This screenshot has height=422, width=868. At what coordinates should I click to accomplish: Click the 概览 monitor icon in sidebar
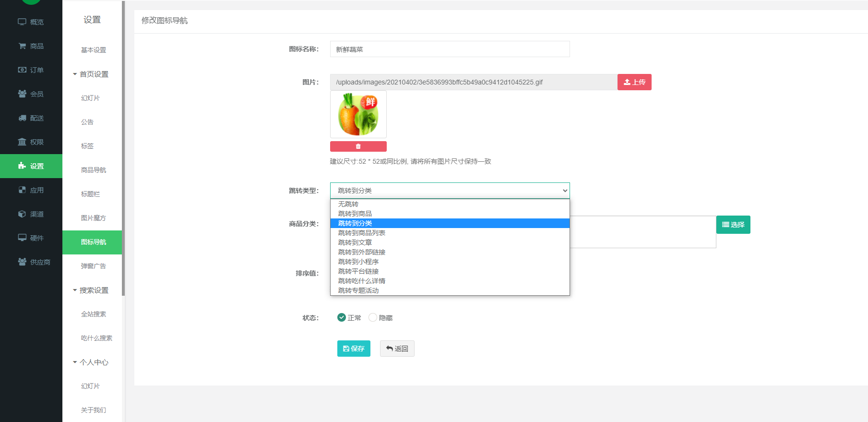pos(22,22)
